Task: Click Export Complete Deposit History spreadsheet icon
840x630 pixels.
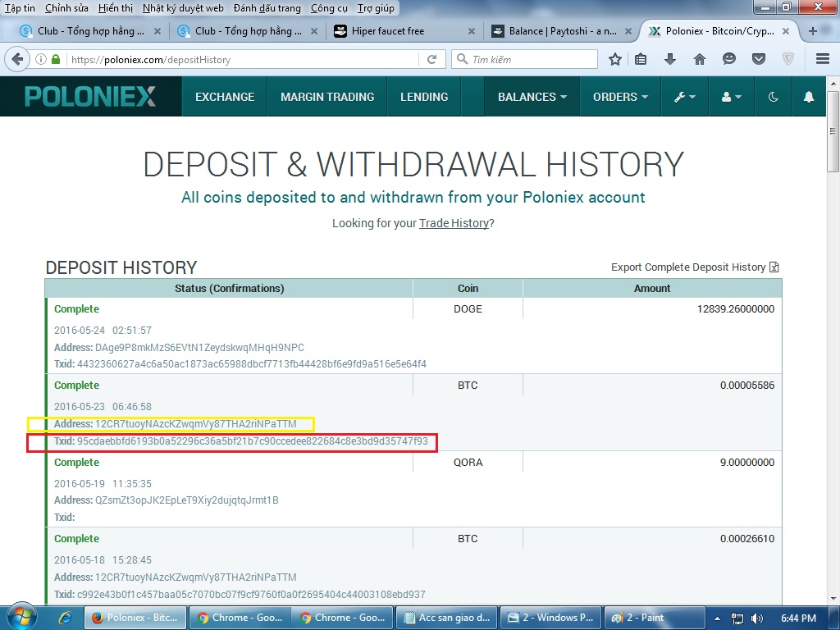Action: pyautogui.click(x=774, y=267)
